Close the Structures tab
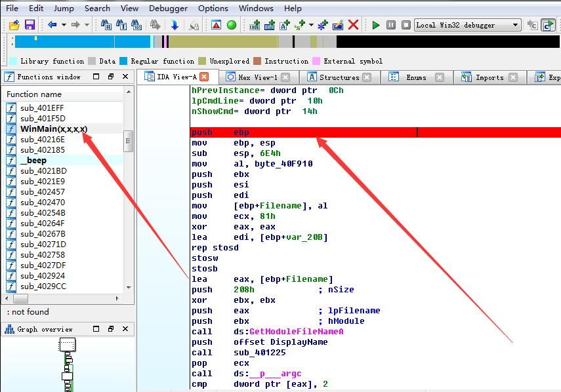This screenshot has width=561, height=392. coord(367,77)
